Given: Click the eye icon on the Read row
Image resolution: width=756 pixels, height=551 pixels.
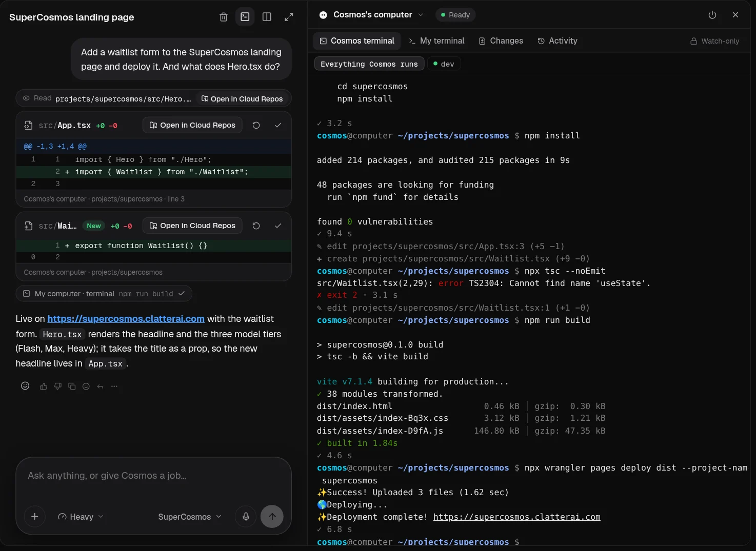Looking at the screenshot, I should pyautogui.click(x=26, y=98).
